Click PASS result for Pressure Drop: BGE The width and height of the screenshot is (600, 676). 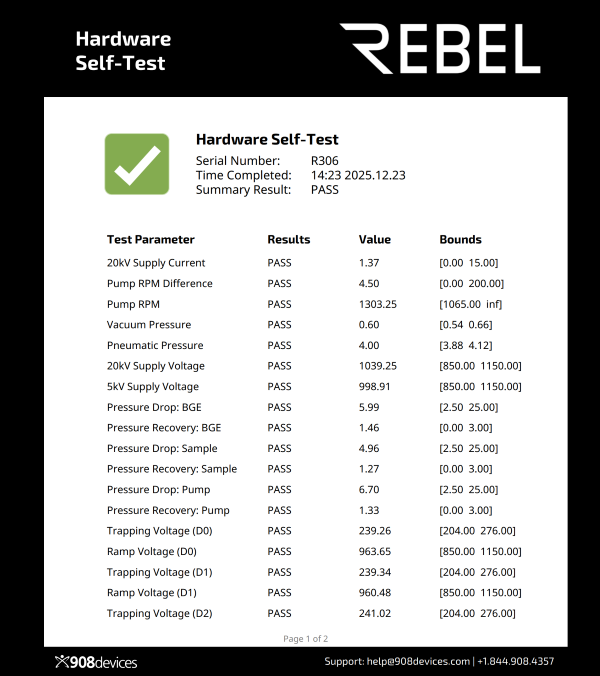280,407
